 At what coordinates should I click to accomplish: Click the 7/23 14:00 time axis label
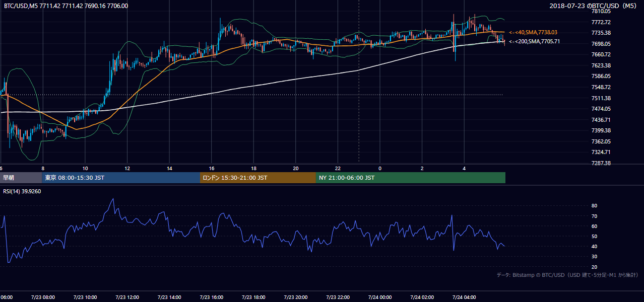169,297
